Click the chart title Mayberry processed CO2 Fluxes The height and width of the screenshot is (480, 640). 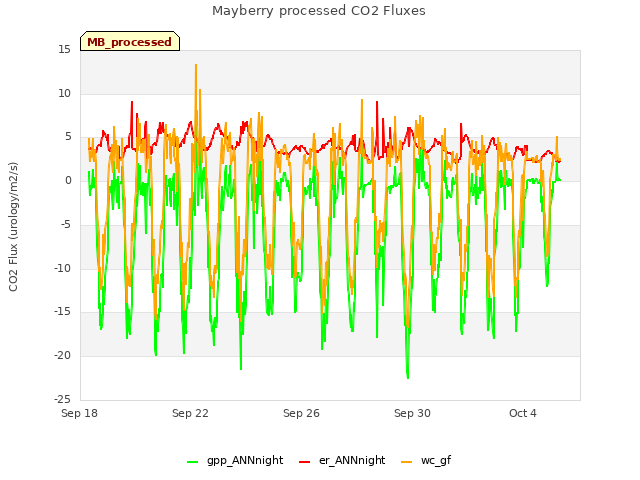[x=319, y=11]
